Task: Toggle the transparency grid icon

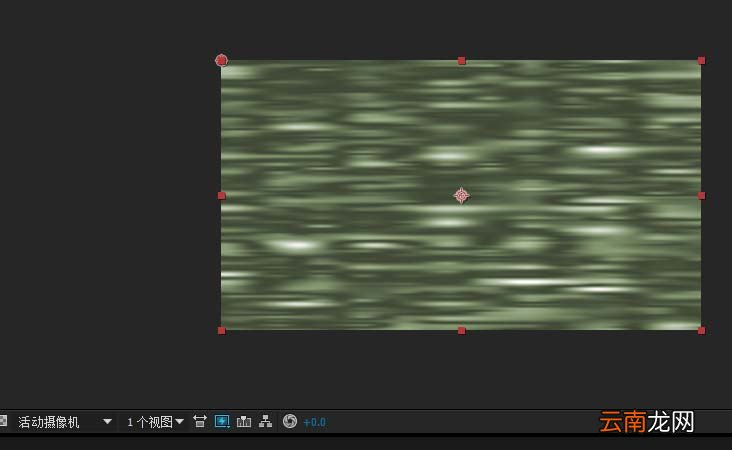Action: click(3, 421)
